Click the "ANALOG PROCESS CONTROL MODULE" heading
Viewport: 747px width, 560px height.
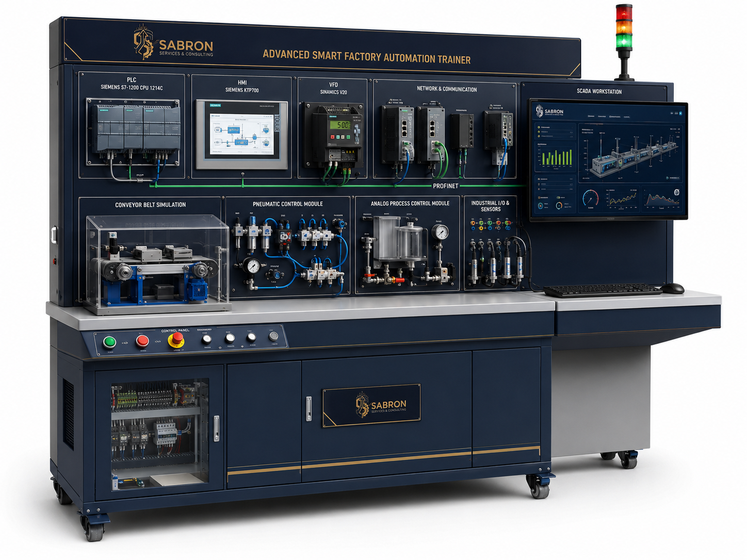pos(410,204)
